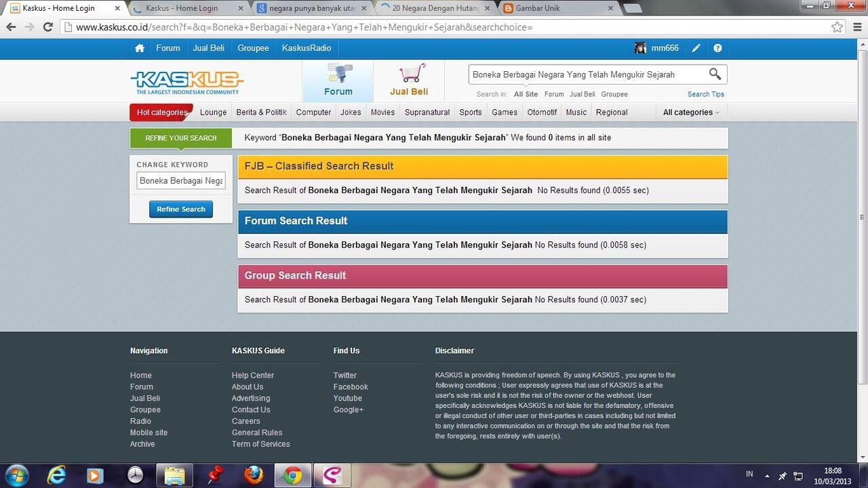
Task: Open the Otomotif category
Action: (542, 113)
